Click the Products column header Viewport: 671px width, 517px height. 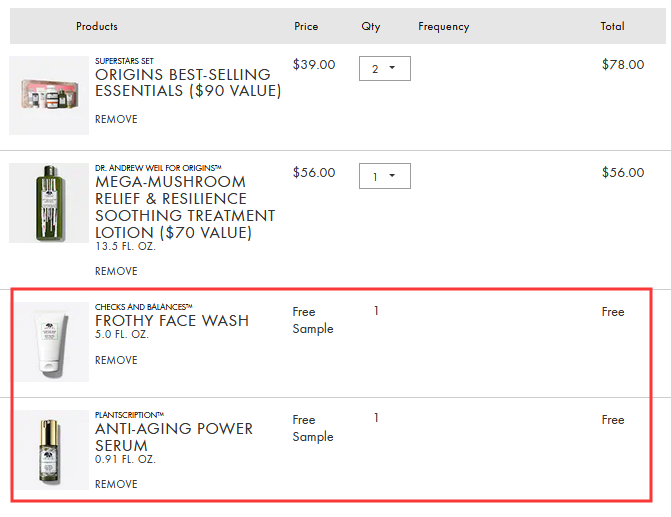point(97,26)
